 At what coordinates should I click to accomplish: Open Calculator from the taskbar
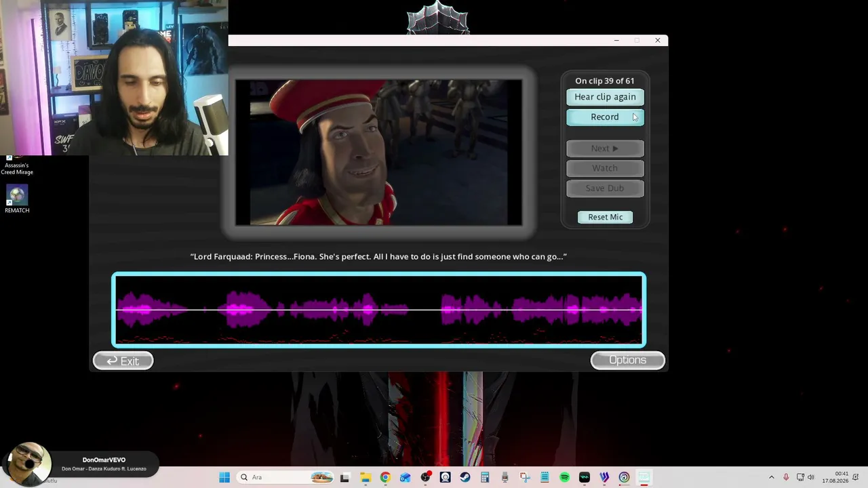click(x=485, y=477)
